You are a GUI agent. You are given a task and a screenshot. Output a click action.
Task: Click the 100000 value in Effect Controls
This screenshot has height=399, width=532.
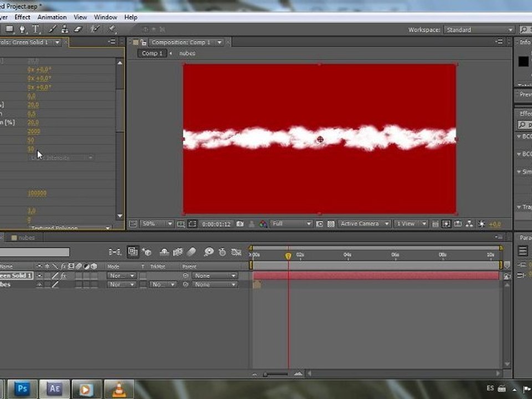(x=37, y=193)
